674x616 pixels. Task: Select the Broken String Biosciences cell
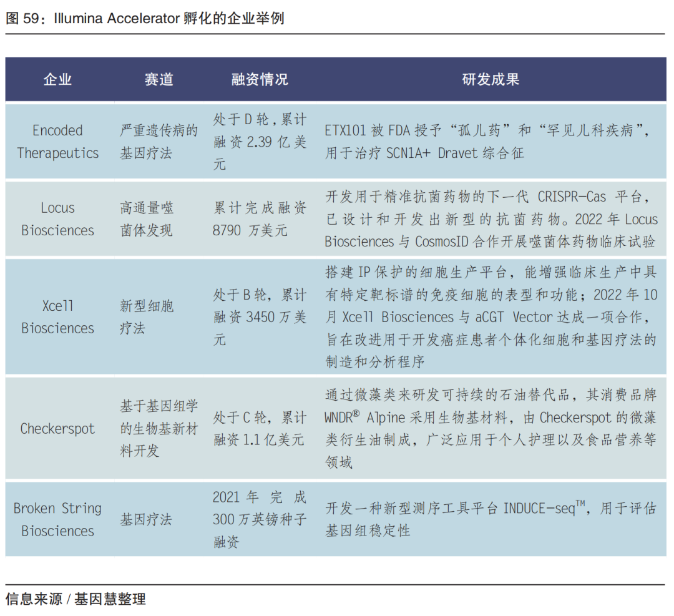pos(57,519)
